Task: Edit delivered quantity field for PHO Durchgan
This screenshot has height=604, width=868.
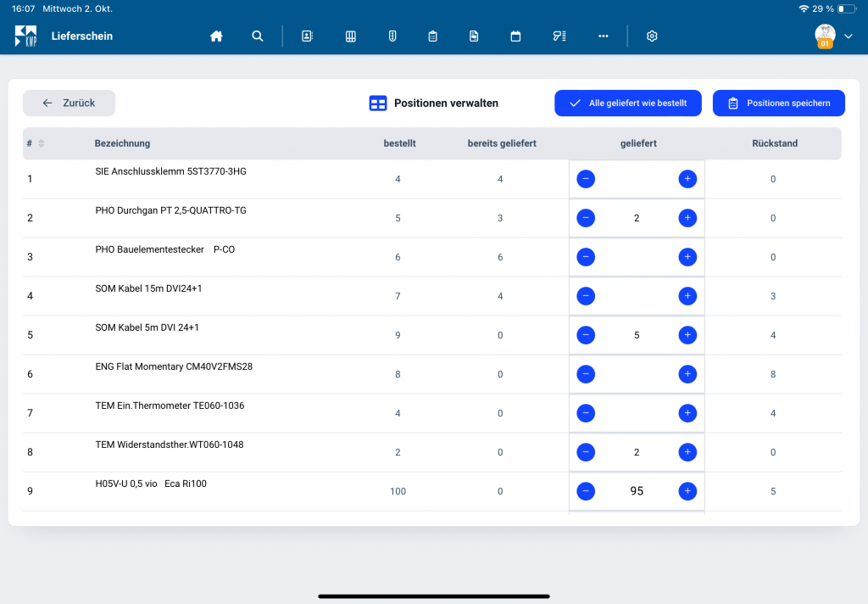Action: (637, 218)
